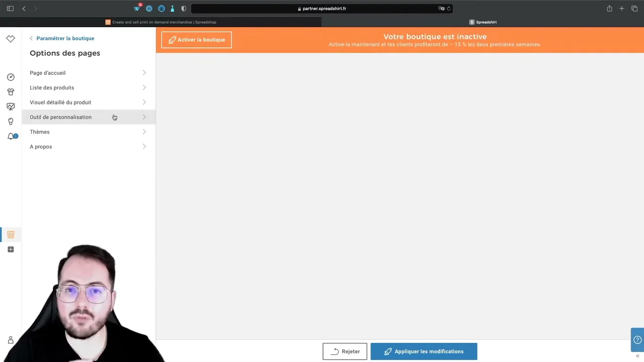The image size is (644, 362).
Task: Click the Options des pages heading
Action: pos(65,53)
